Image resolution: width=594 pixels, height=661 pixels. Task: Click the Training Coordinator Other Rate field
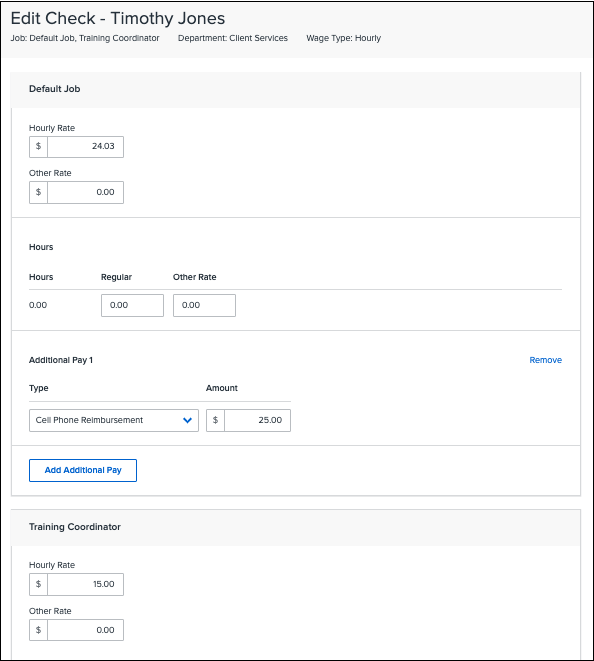pos(86,630)
